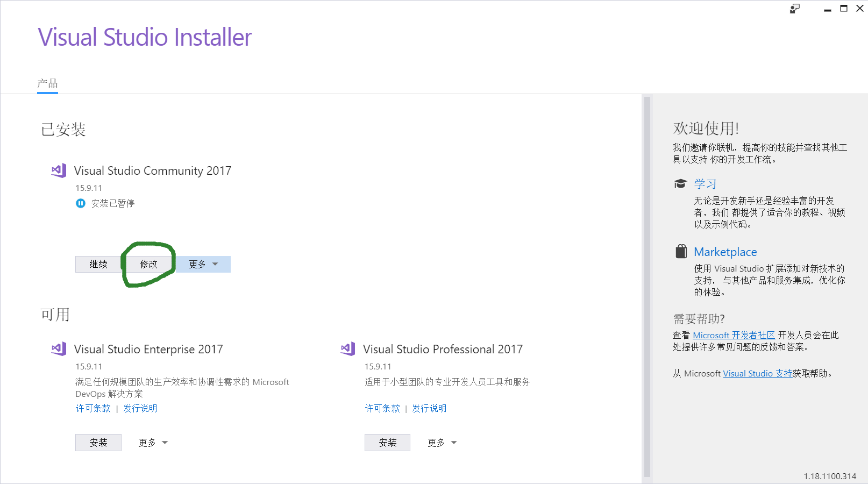
Task: Switch to the 产品 tab
Action: [47, 83]
